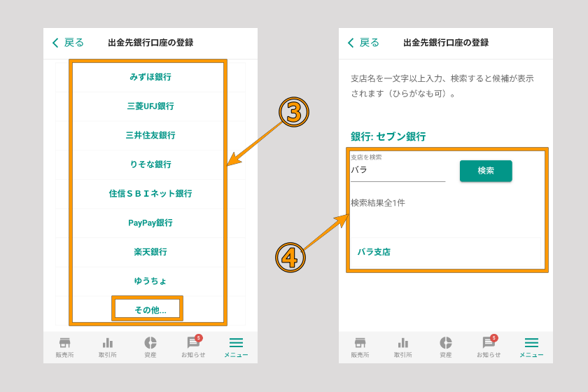Select みずほ銀行 from bank list
This screenshot has height=392, width=588.
click(150, 77)
